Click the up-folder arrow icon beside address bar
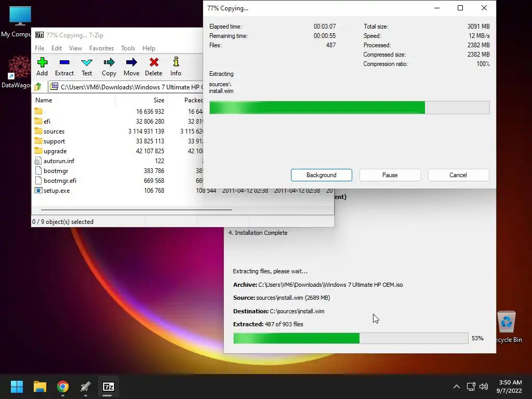Screen dimensions: 532x399 tap(38, 87)
